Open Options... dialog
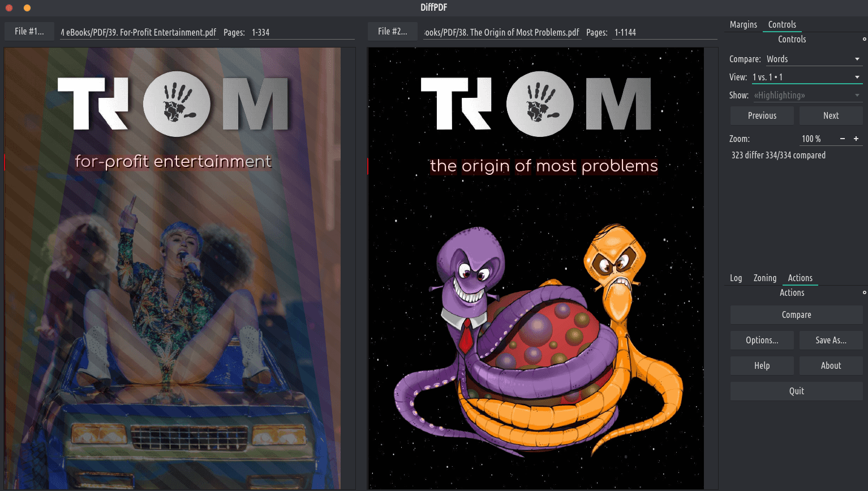The image size is (868, 491). click(x=762, y=340)
